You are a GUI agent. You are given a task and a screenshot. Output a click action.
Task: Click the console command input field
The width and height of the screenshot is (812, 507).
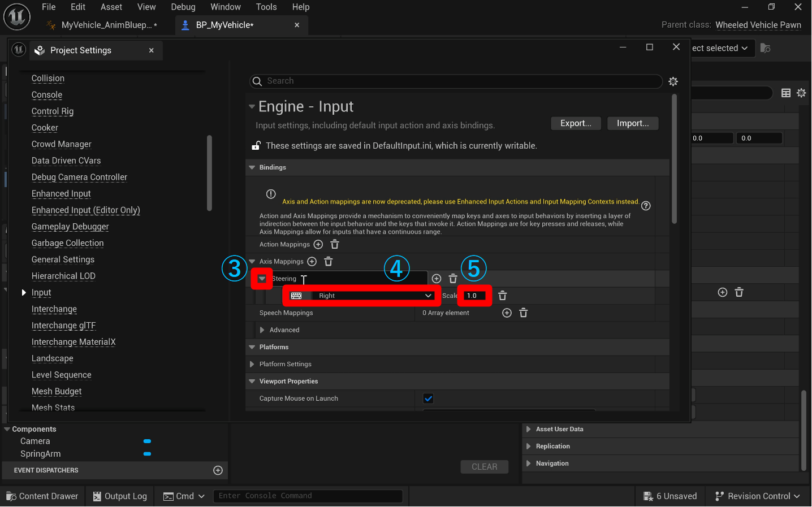pyautogui.click(x=308, y=496)
